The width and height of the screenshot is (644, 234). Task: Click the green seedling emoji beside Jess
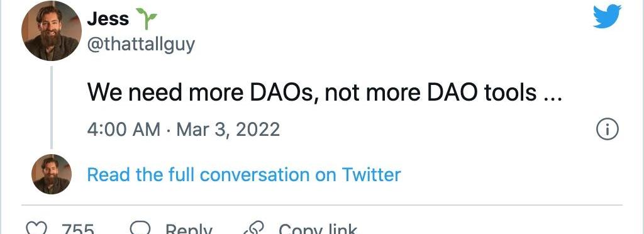coord(146,18)
